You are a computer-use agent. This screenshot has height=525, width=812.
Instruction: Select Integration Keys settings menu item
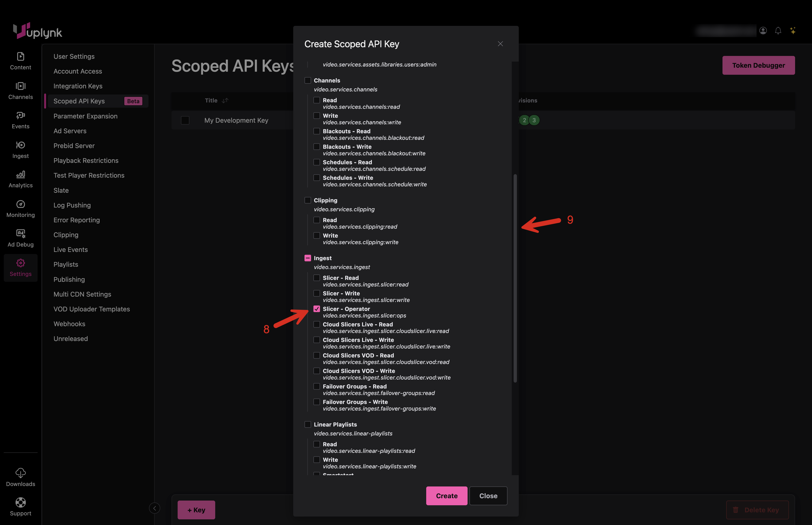pos(78,86)
